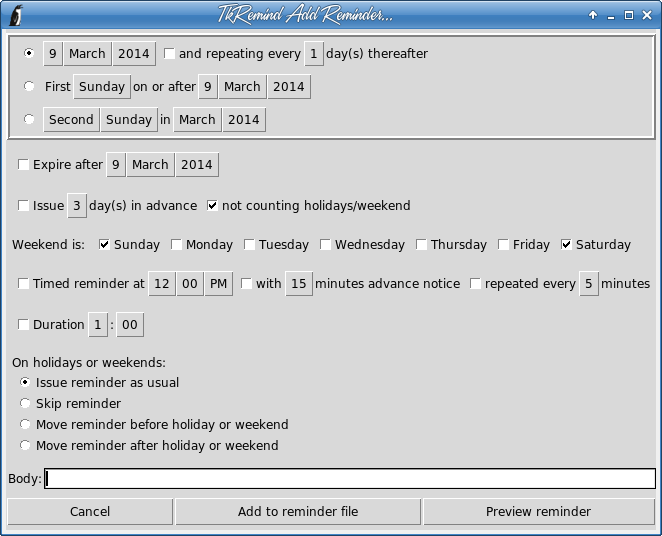
Task: Click 'Preview reminder' button
Action: coord(539,512)
